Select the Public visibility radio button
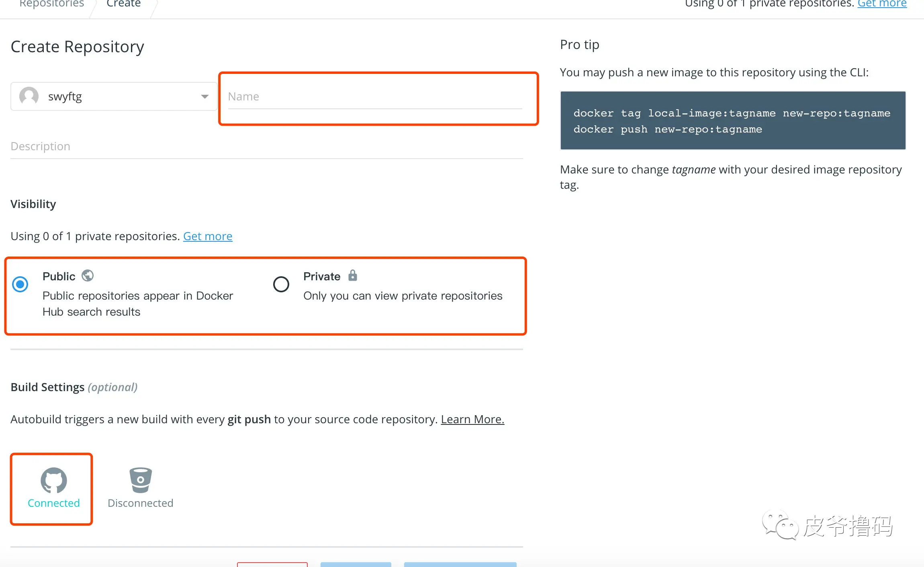Viewport: 924px width, 567px height. click(20, 284)
